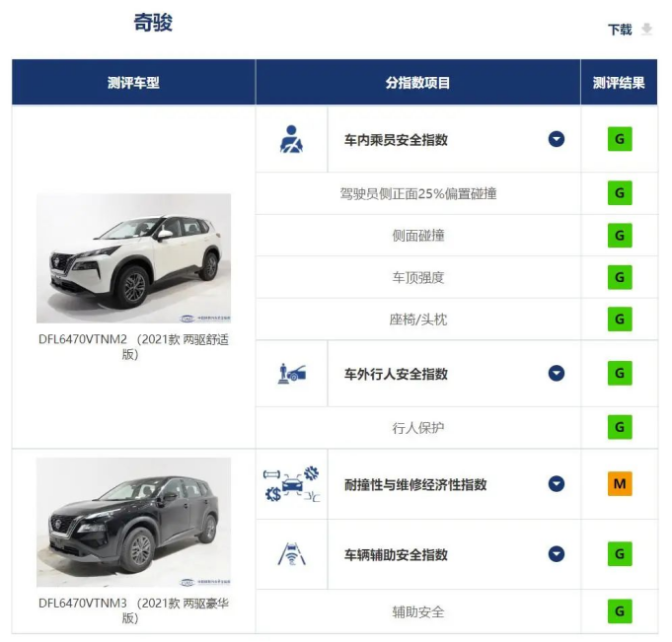Click the 车顶强度 row text
The width and height of the screenshot is (672, 642).
(418, 277)
